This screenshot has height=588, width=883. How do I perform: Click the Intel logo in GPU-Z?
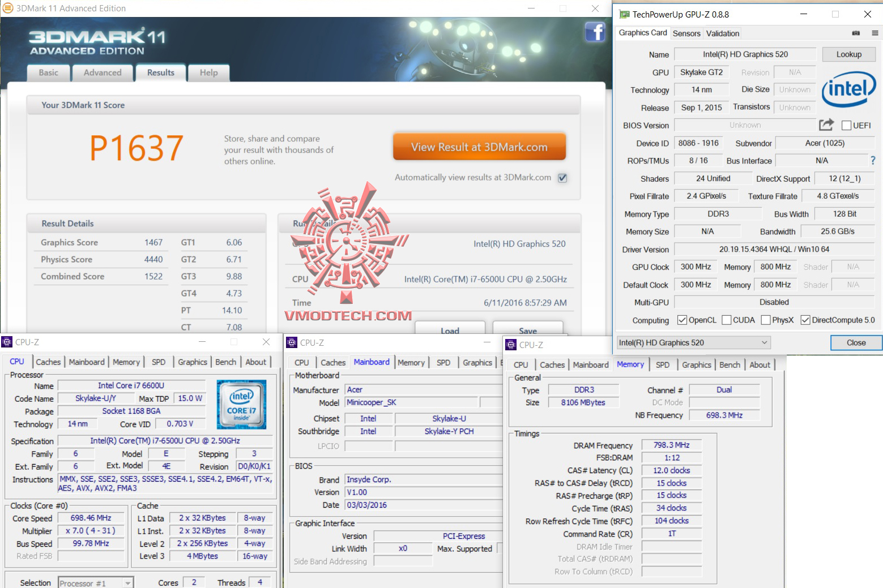point(848,89)
